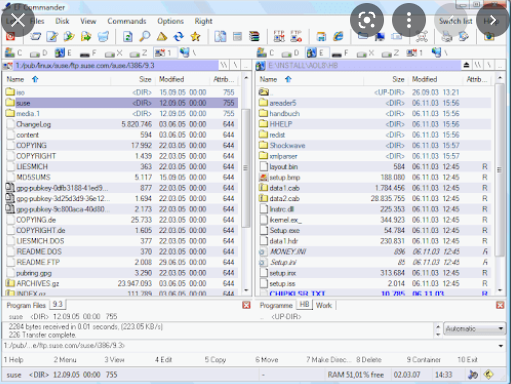Click the 3 View function button
This screenshot has width=511, height=384.
pyautogui.click(x=114, y=360)
